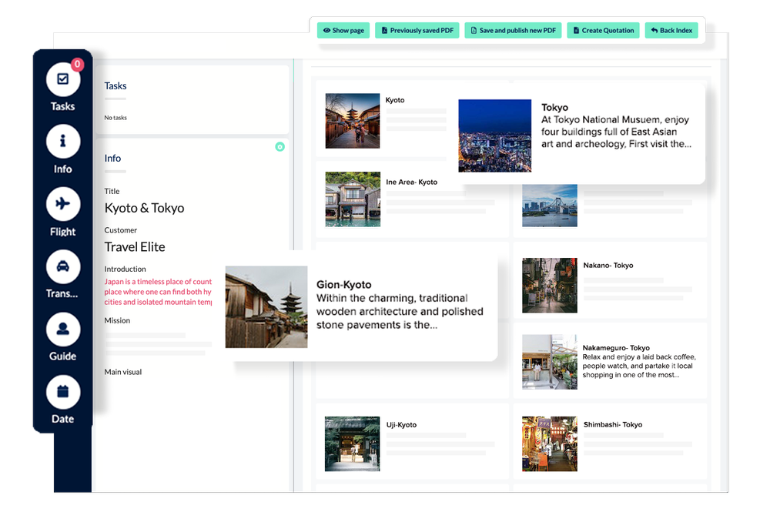Click the 'Gion-Kyoto' popup heading
The image size is (770, 532).
click(x=343, y=284)
